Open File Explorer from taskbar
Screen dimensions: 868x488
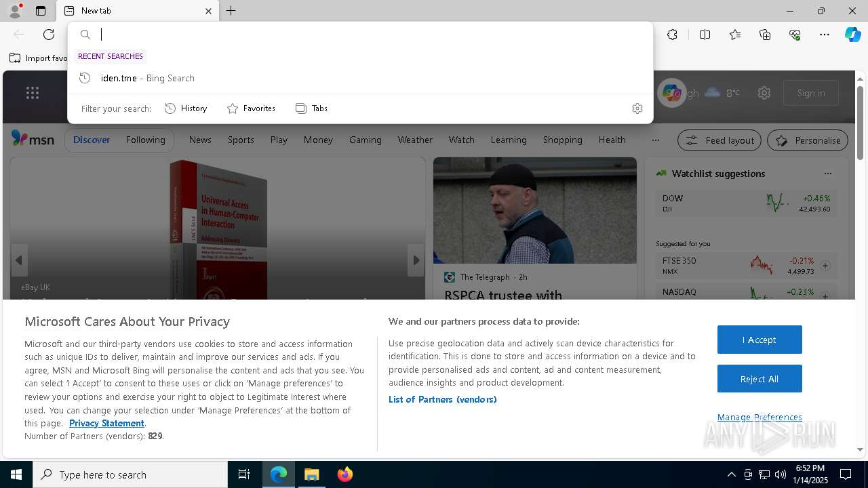pyautogui.click(x=312, y=474)
